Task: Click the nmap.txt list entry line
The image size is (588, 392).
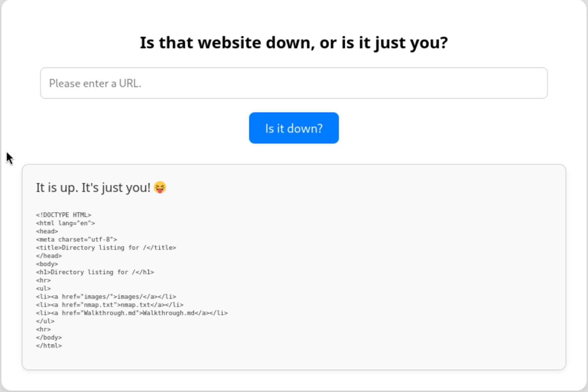Action: [x=110, y=305]
